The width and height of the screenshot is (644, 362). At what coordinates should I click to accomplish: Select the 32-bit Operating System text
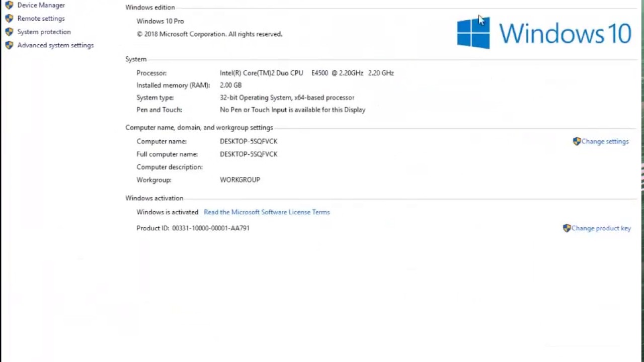click(x=287, y=98)
